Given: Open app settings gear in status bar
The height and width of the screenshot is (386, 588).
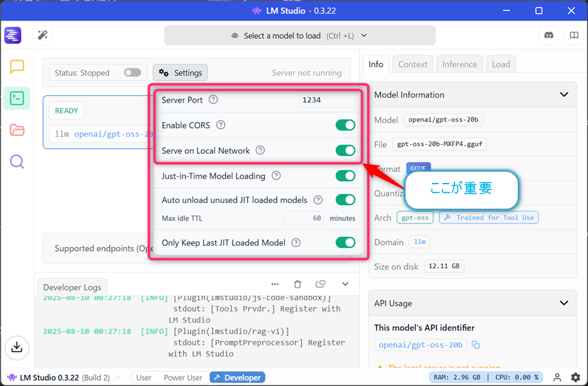Looking at the screenshot, I should (x=575, y=377).
